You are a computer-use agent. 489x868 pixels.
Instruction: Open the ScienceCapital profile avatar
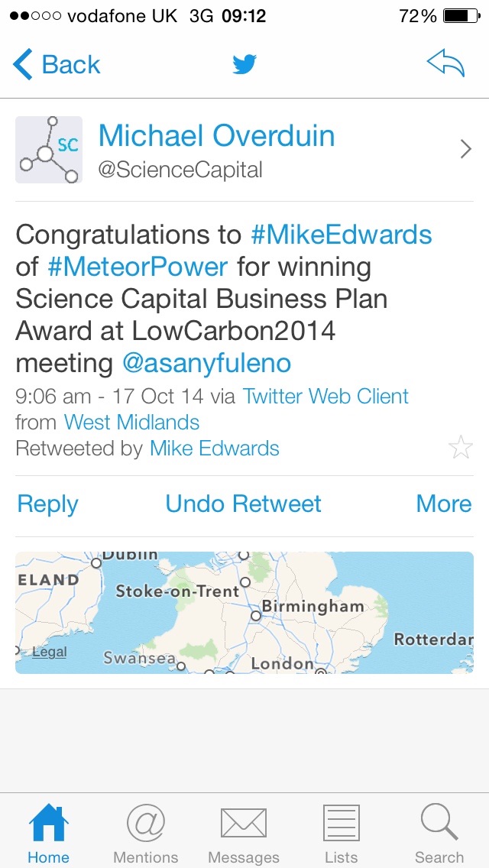pos(49,150)
